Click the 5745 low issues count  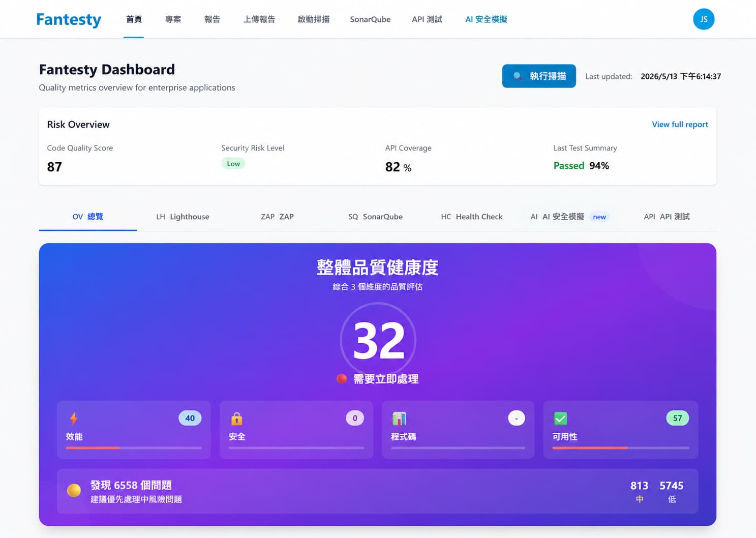672,486
